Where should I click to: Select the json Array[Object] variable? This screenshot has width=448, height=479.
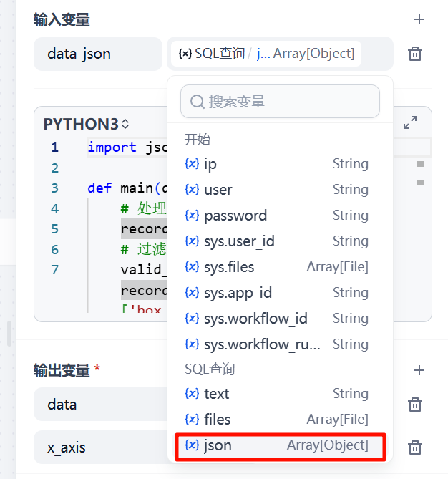281,445
